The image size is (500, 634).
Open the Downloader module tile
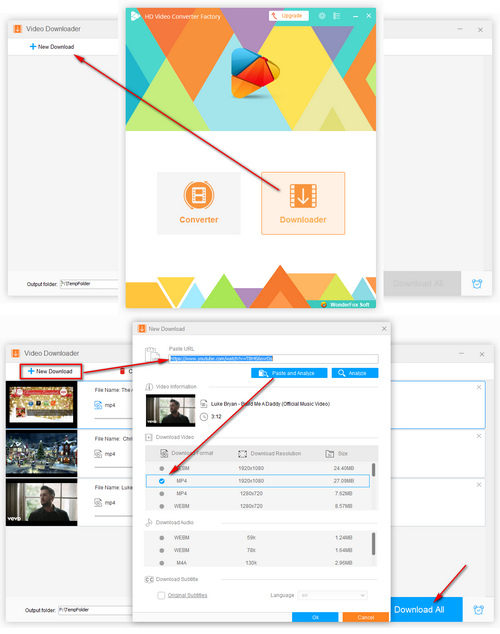pyautogui.click(x=303, y=203)
